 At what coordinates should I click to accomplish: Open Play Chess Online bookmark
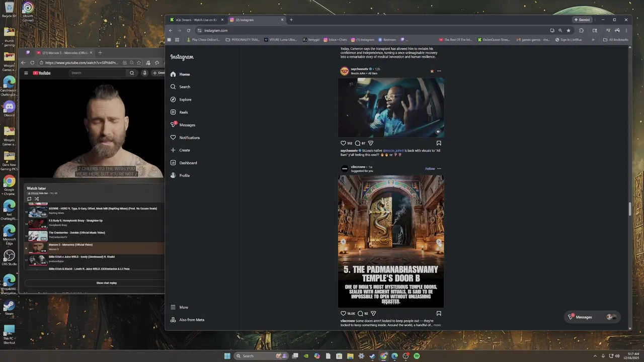pos(203,40)
